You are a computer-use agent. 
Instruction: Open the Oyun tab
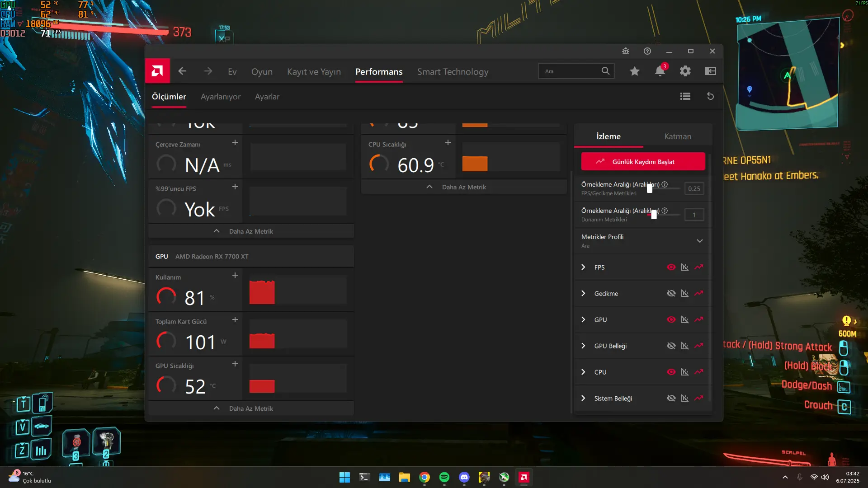(262, 72)
